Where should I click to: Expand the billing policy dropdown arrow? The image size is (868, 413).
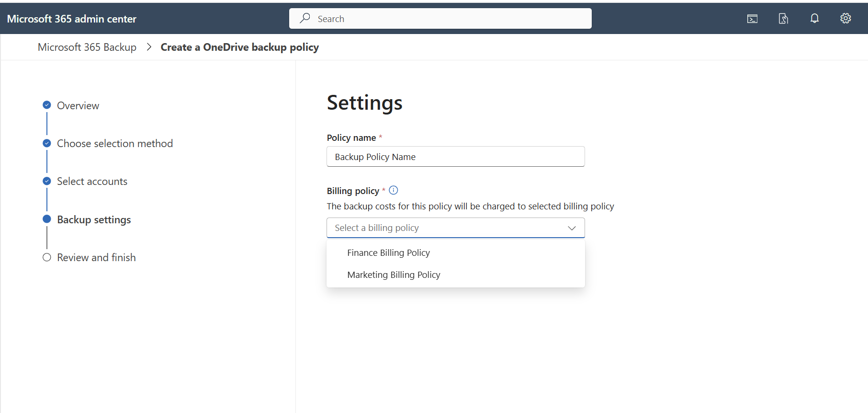tap(572, 228)
